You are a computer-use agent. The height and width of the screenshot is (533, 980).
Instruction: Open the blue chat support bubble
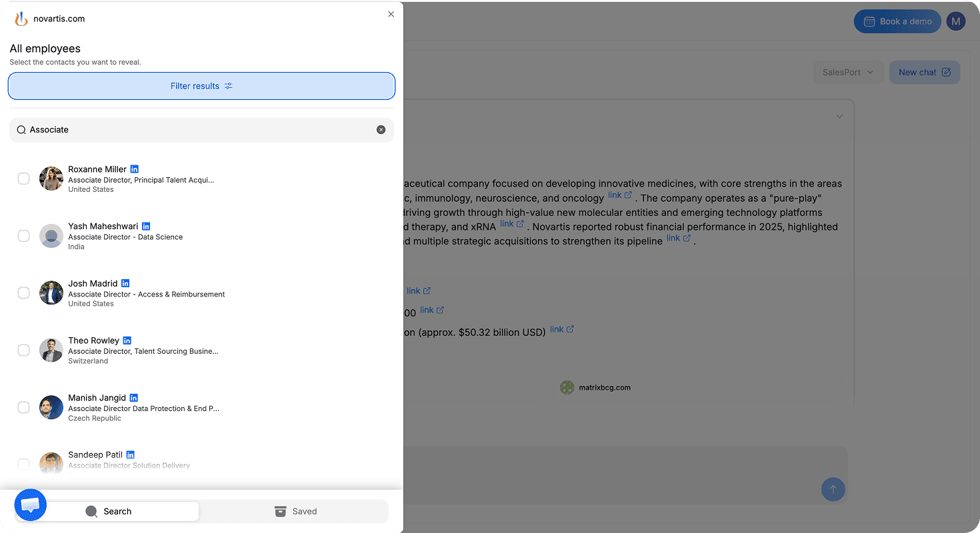click(x=31, y=505)
